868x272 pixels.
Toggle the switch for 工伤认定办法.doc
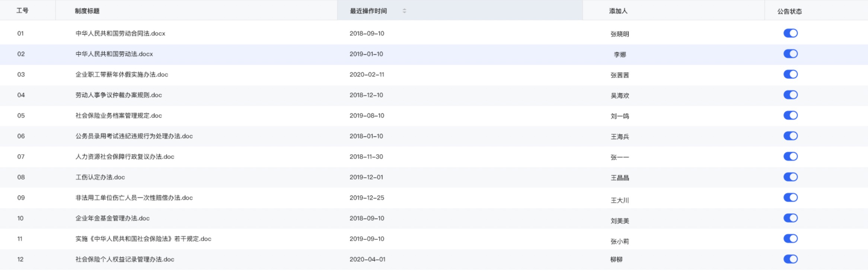coord(790,177)
